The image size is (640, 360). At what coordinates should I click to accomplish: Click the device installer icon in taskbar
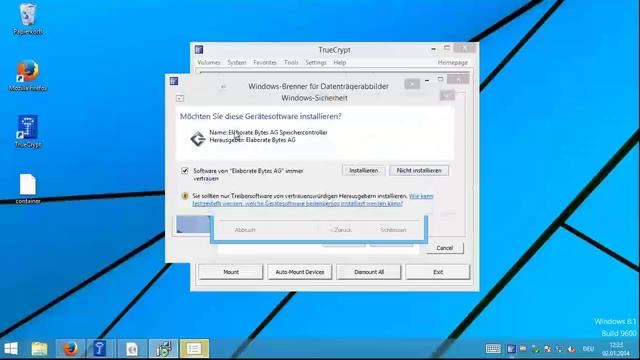pyautogui.click(x=163, y=349)
